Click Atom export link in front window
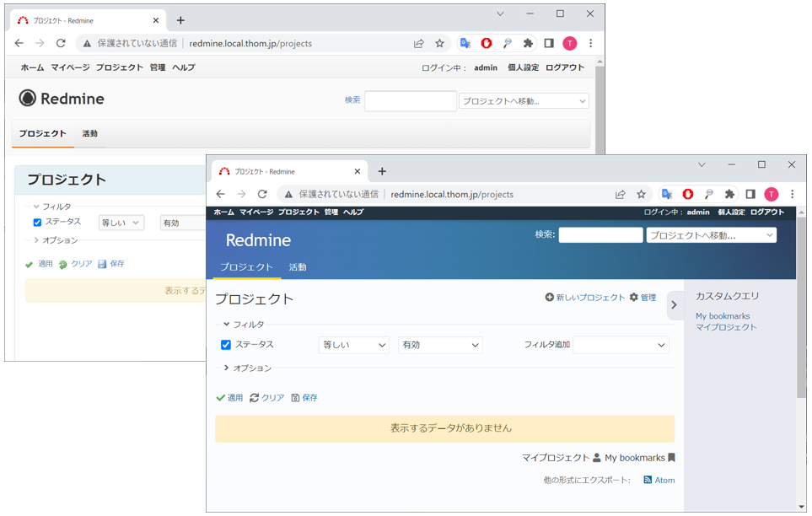This screenshot has height=516, width=812. 659,481
